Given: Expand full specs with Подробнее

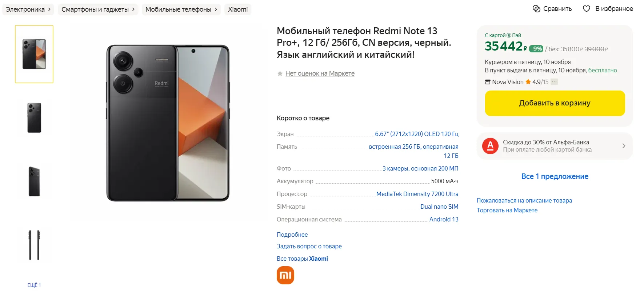Looking at the screenshot, I should point(292,235).
